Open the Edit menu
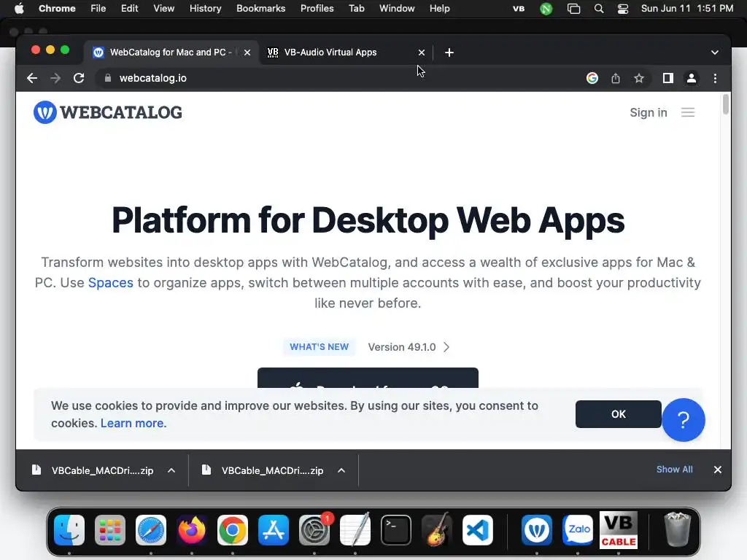747x560 pixels. point(130,9)
